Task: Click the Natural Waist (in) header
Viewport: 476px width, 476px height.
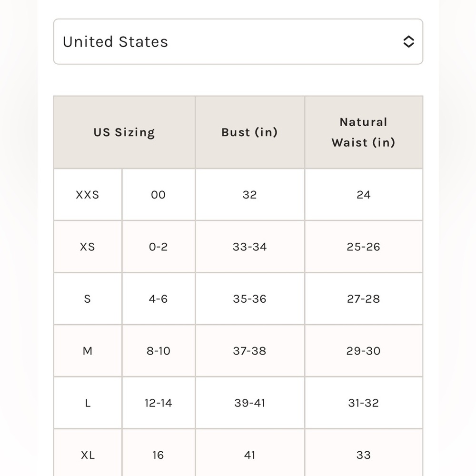Action: click(364, 132)
